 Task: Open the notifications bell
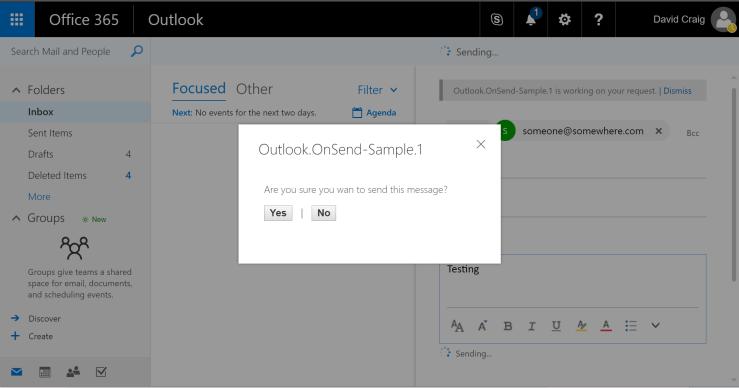[x=531, y=19]
